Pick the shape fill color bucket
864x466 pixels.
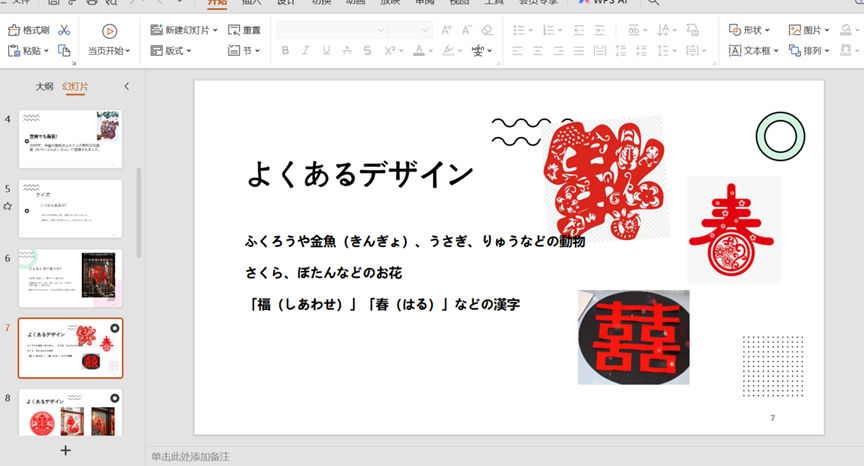(845, 30)
